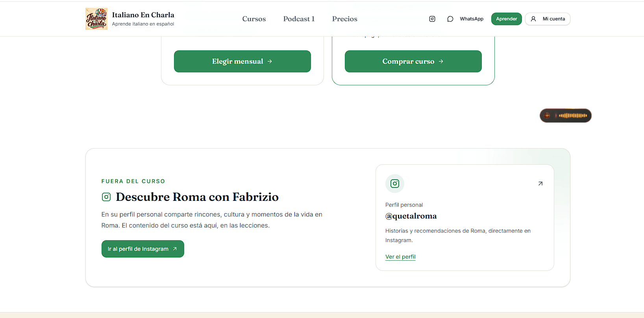The image size is (644, 318).
Task: Follow the Ver el perfil link
Action: pos(400,257)
